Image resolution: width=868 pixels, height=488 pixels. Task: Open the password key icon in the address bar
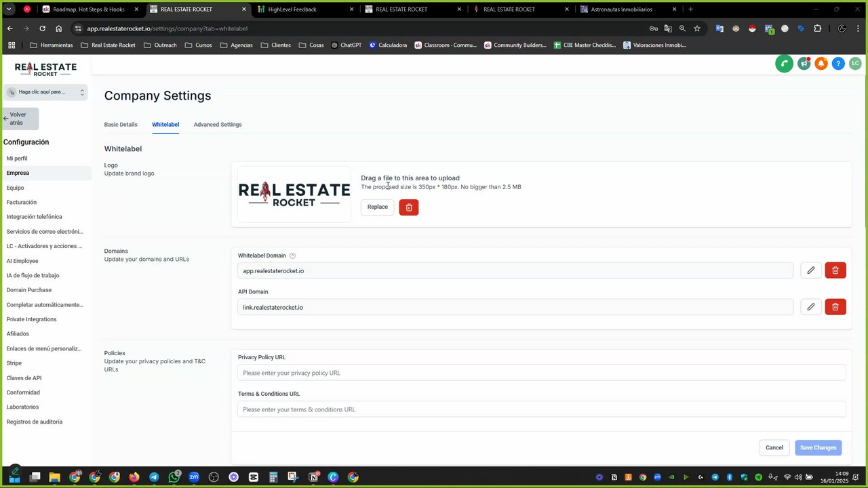[654, 28]
